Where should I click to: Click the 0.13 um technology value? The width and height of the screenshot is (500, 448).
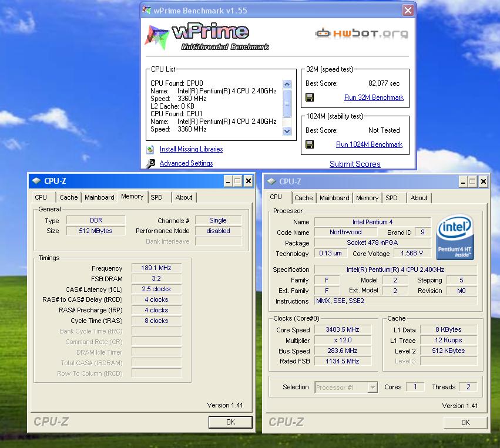330,253
